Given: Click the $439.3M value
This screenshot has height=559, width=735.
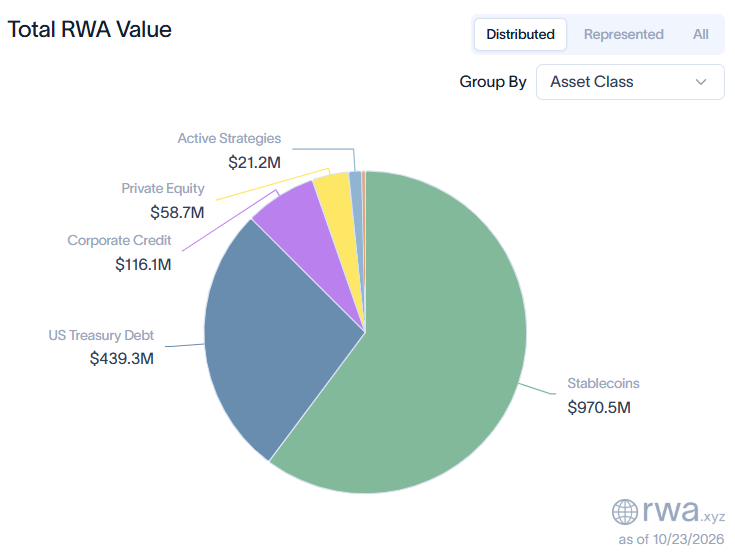Looking at the screenshot, I should pos(122,358).
